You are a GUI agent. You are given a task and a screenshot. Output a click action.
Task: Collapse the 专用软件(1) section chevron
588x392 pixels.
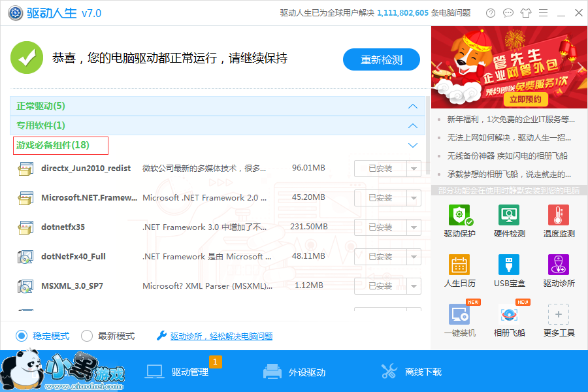pos(412,125)
